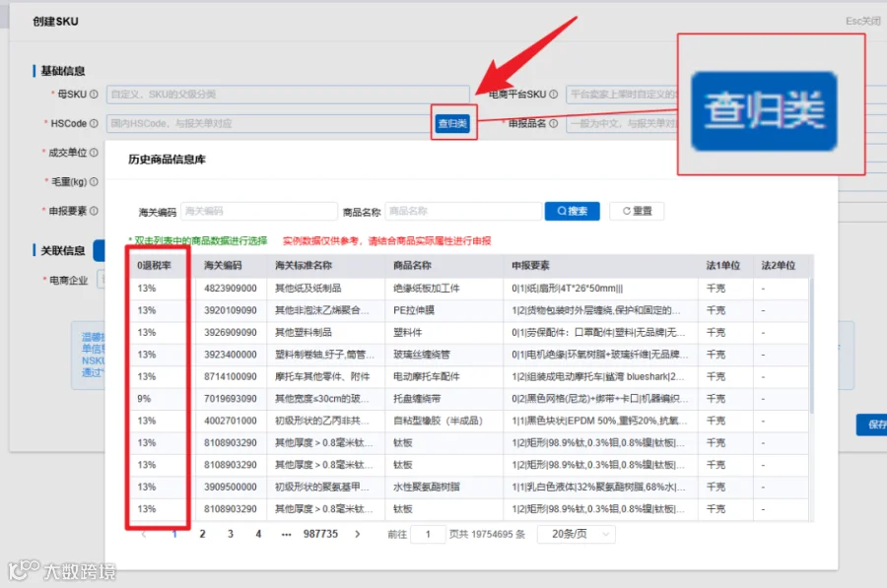Select row with code 4823909000

pos(468,289)
